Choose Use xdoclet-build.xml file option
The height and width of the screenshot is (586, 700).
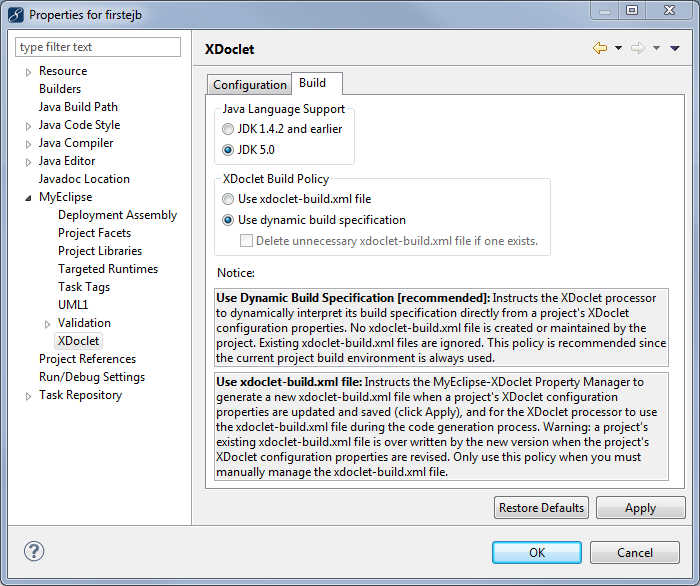[229, 199]
